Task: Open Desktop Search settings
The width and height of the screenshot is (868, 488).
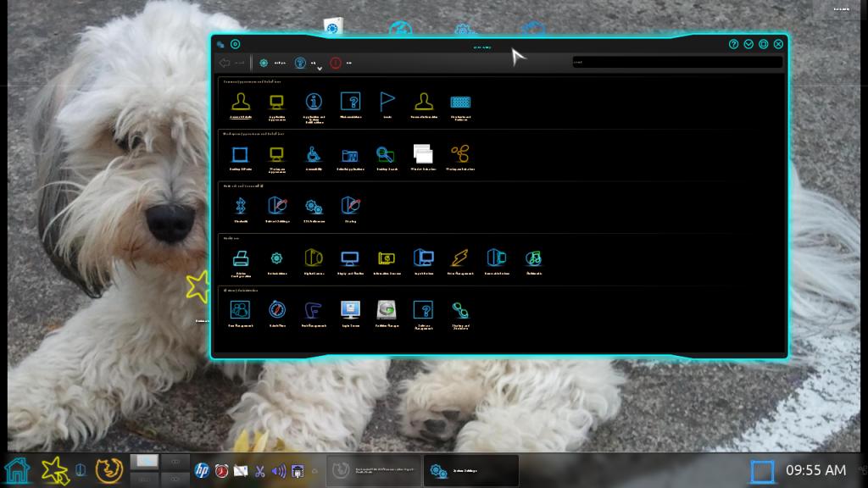Action: click(387, 156)
